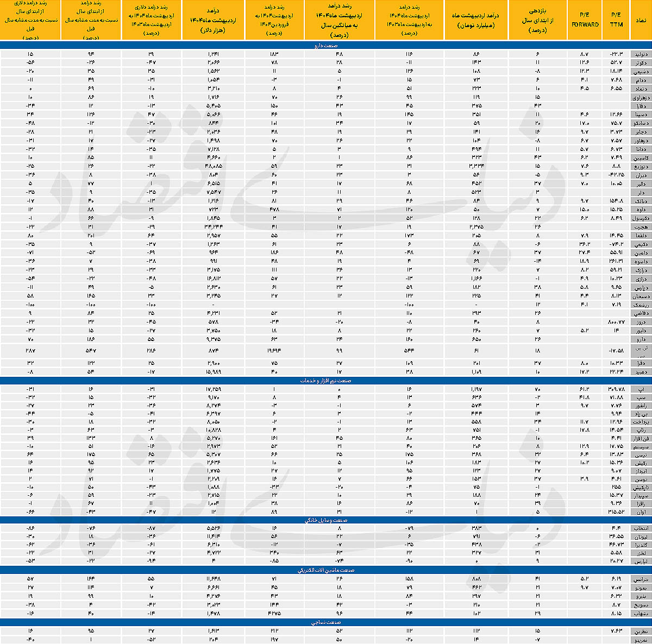Screen dimensions: 652x644
Task: Click the symbol 'آوان'
Action: tap(641, 511)
